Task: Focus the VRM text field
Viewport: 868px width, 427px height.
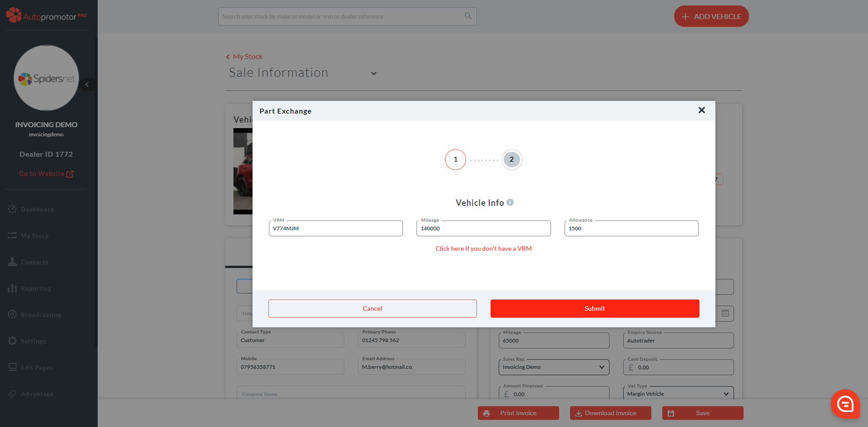Action: [x=335, y=228]
